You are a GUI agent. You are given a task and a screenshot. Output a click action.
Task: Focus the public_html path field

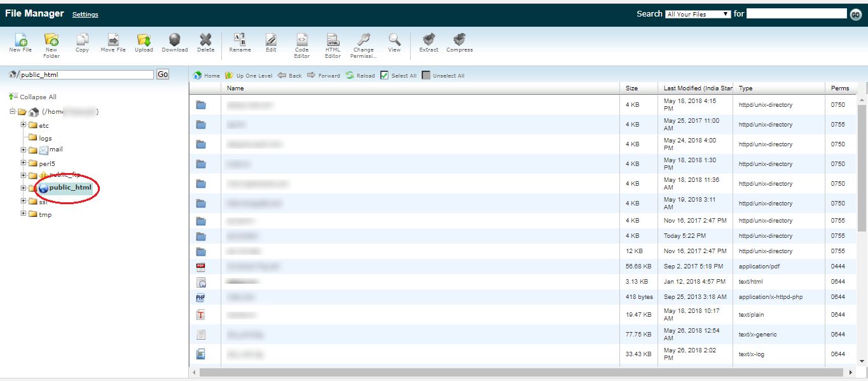86,74
